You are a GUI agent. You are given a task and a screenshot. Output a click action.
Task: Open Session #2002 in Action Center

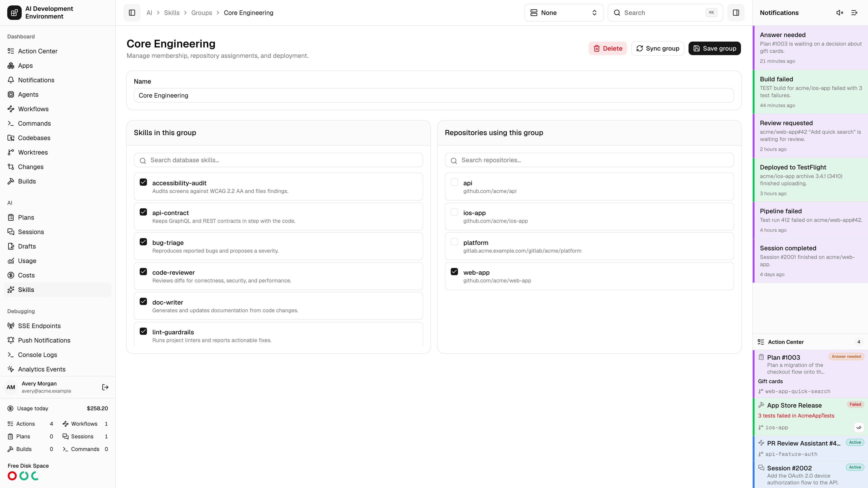click(810, 474)
